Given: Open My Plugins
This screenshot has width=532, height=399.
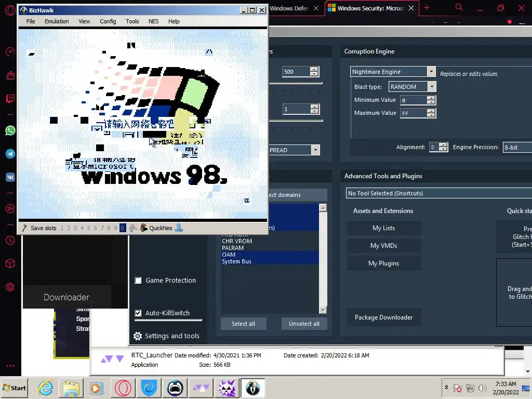Looking at the screenshot, I should [384, 263].
